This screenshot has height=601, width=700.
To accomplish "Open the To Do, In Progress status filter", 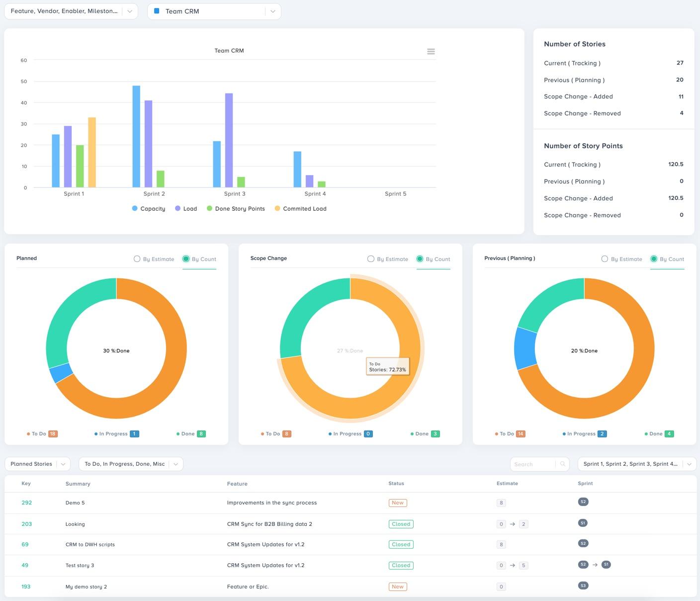I will pos(131,464).
